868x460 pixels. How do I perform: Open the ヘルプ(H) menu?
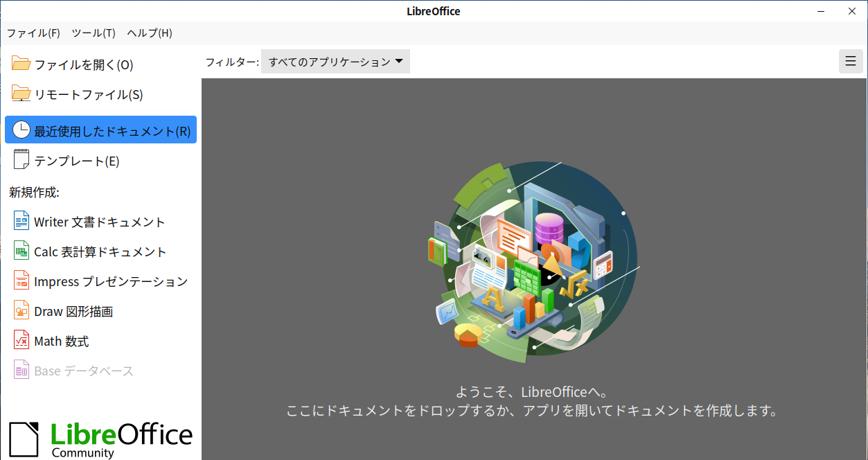[x=150, y=33]
